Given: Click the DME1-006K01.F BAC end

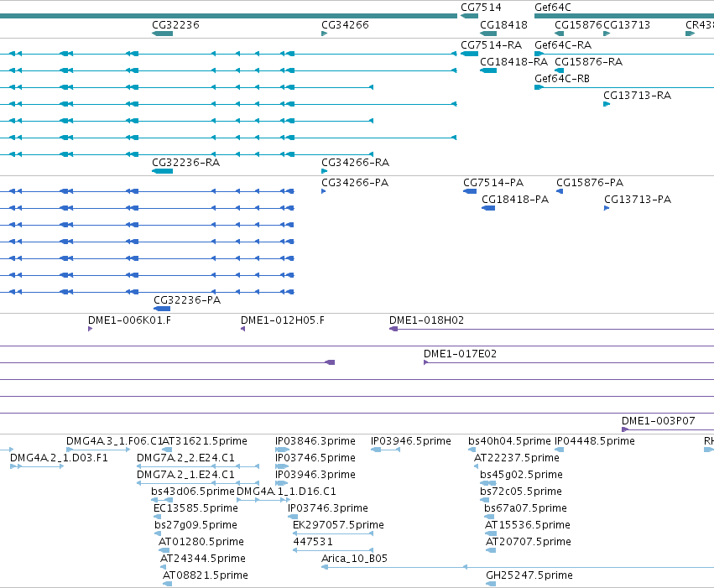Looking at the screenshot, I should 90,329.
